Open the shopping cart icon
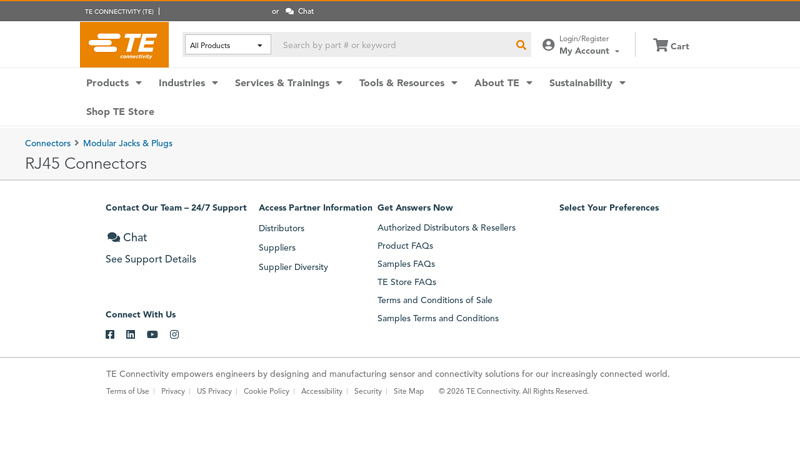Screen dimensions: 800x450 coord(661,45)
